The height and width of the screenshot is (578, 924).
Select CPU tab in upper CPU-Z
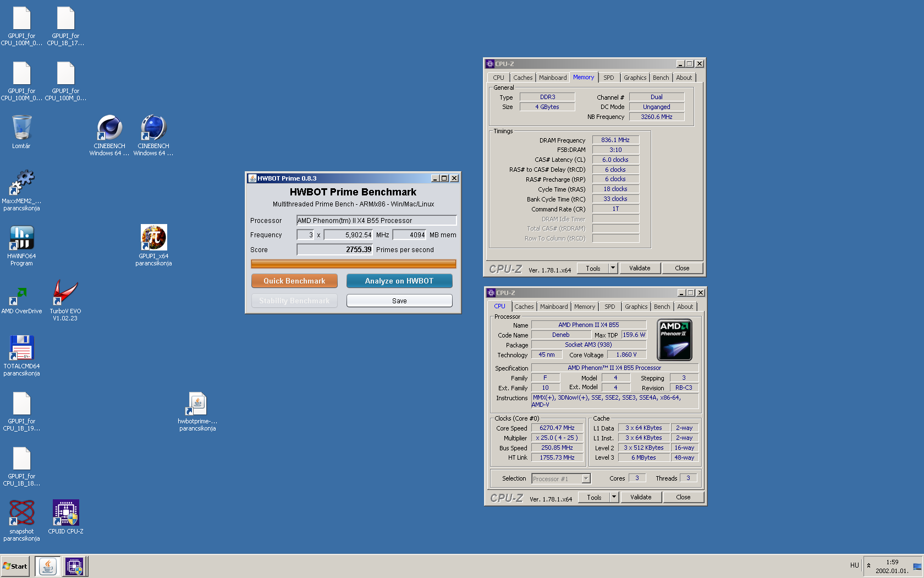pyautogui.click(x=498, y=78)
